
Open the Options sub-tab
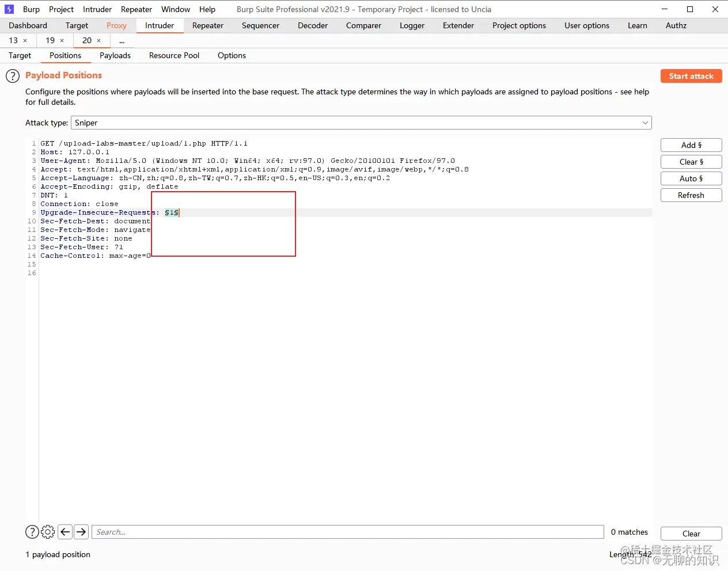click(232, 55)
